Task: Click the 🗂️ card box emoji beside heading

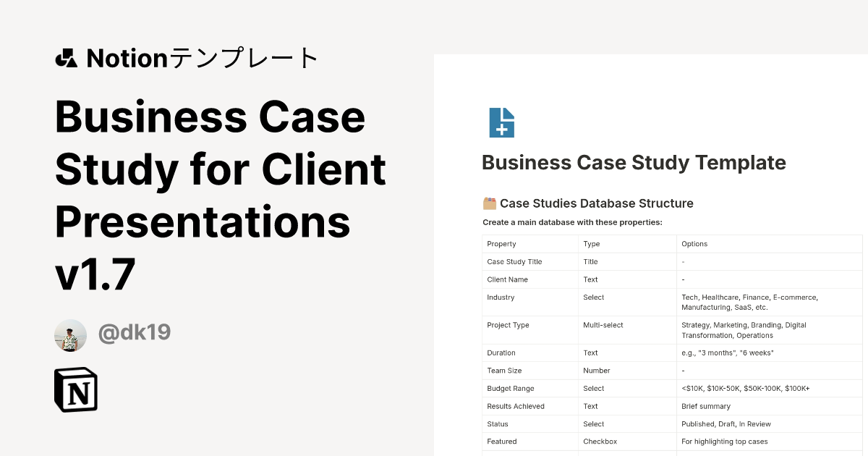Action: tap(489, 203)
